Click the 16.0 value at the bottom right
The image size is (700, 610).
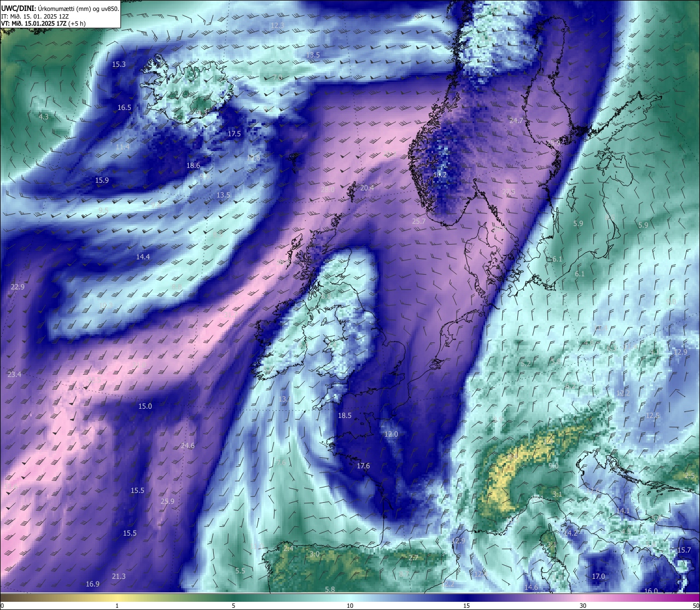pos(651,591)
